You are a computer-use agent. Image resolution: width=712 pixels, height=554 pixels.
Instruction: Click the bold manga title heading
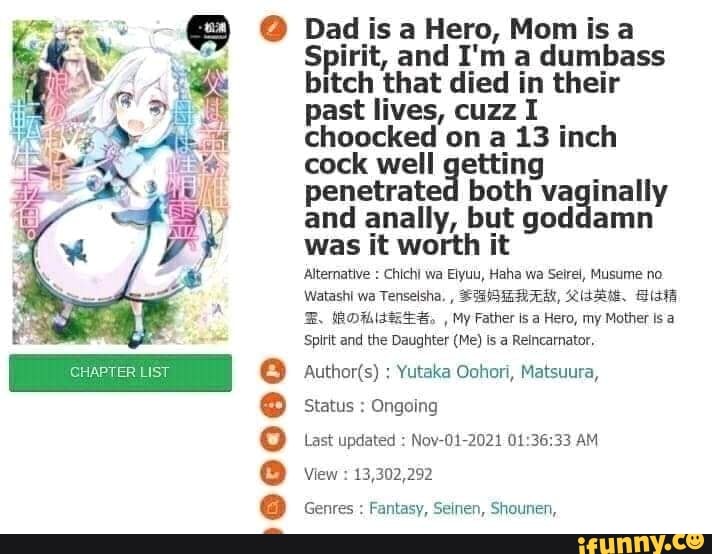(486, 137)
